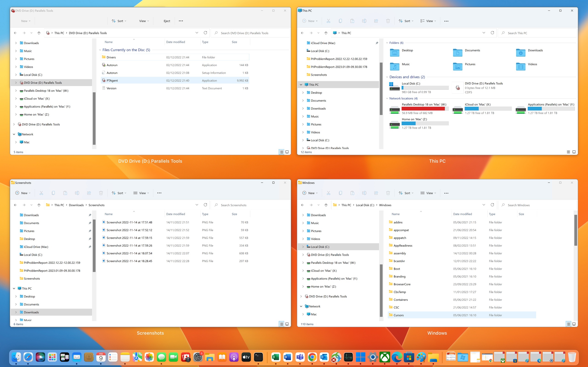Toggle details view button in DVD Drive window

point(281,152)
